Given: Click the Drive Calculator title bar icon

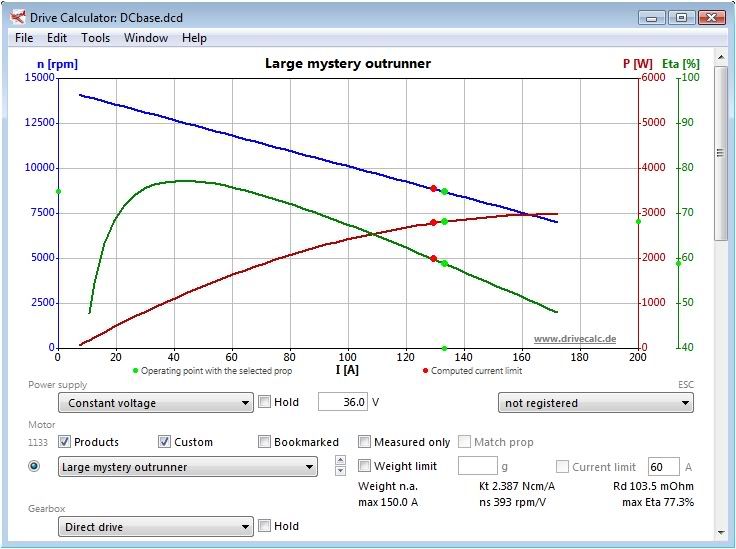Looking at the screenshot, I should pyautogui.click(x=18, y=17).
